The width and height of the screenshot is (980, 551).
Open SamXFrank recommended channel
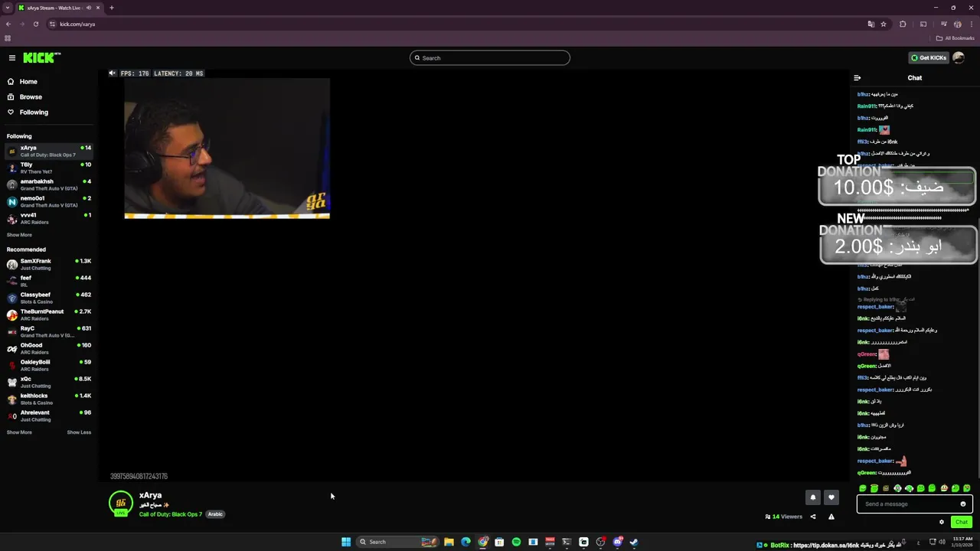click(49, 265)
